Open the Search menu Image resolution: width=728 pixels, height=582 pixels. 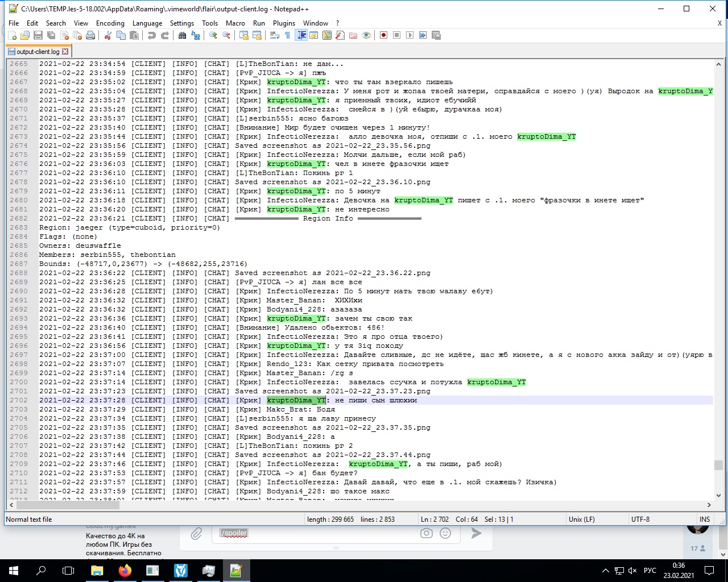click(x=56, y=23)
